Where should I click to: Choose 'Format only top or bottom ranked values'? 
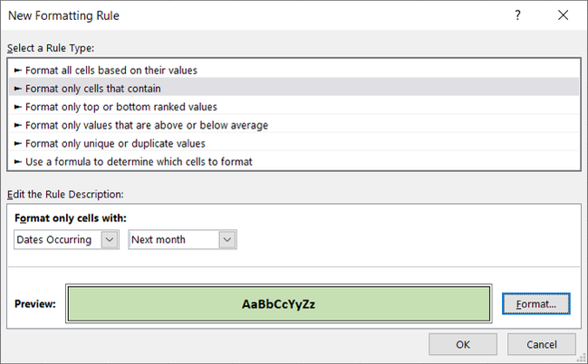coord(294,107)
